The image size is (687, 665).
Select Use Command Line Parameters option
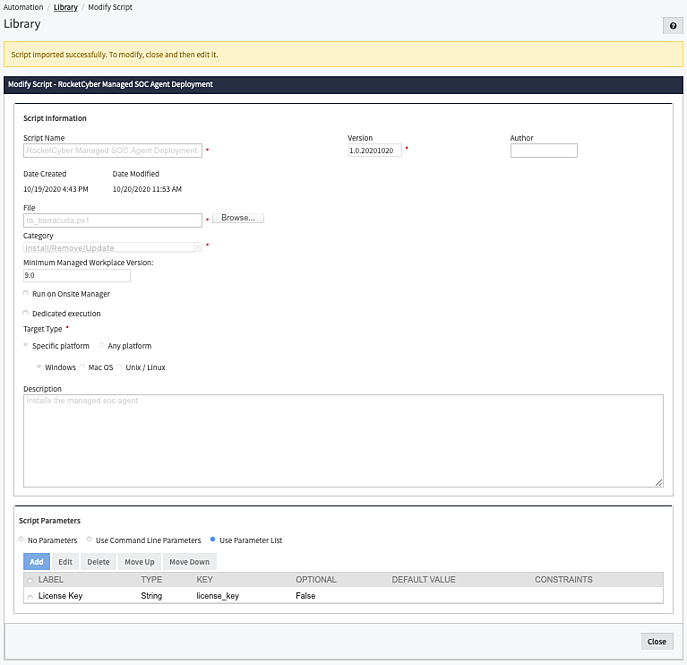click(89, 539)
